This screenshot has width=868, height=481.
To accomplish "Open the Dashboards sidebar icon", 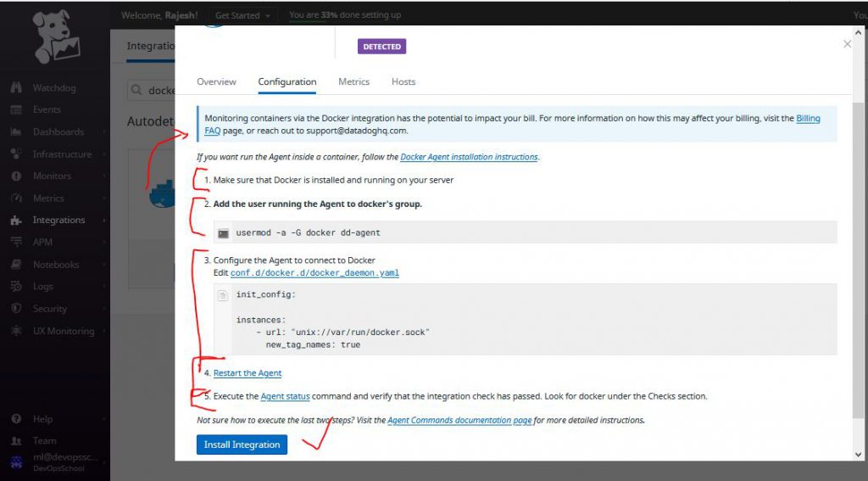I will click(16, 132).
